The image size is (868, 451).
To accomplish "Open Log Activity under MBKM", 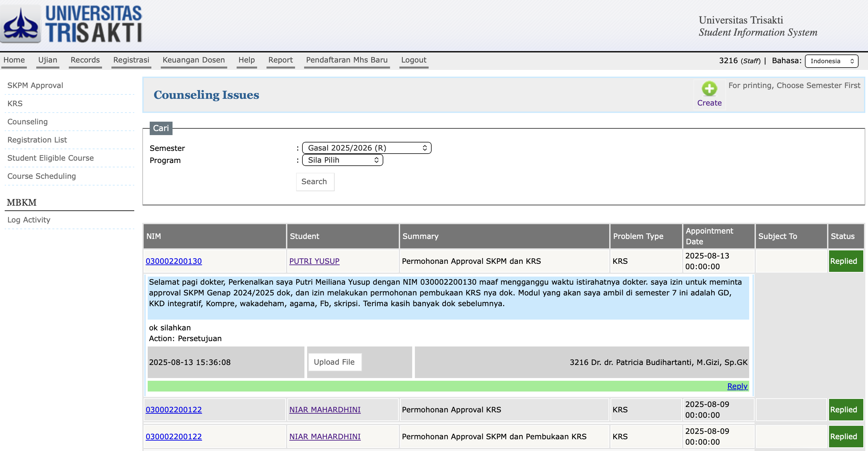I will pos(29,220).
